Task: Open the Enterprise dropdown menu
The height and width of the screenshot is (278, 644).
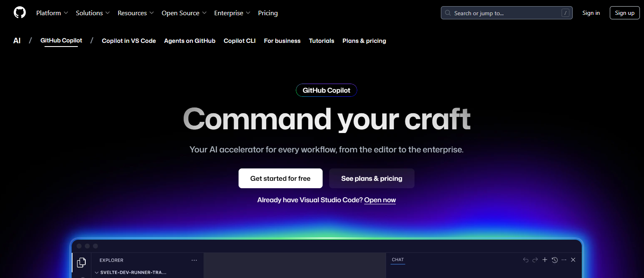Action: 232,13
